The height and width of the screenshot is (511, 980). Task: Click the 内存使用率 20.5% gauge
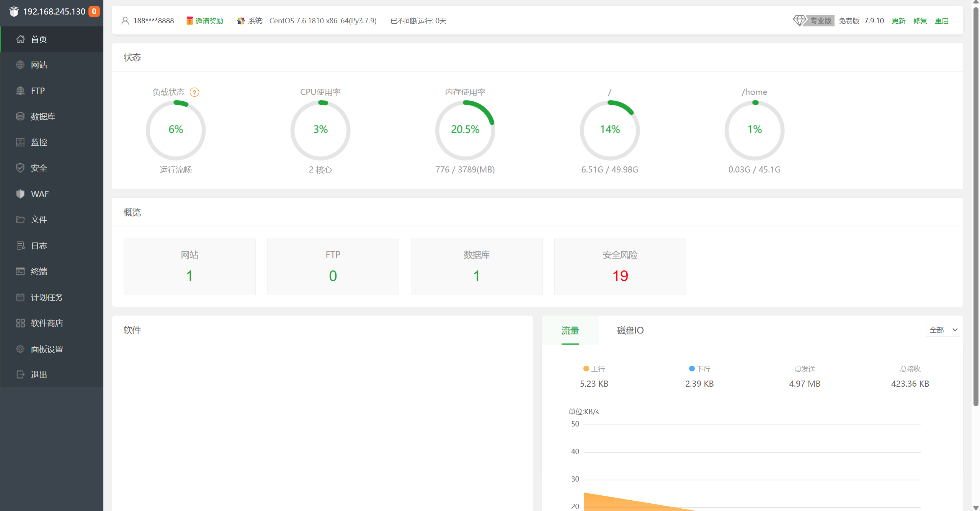465,130
